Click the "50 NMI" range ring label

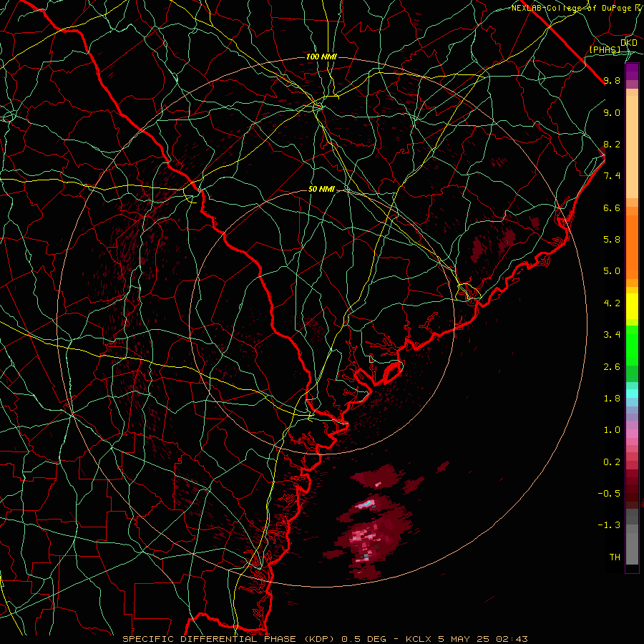(321, 190)
